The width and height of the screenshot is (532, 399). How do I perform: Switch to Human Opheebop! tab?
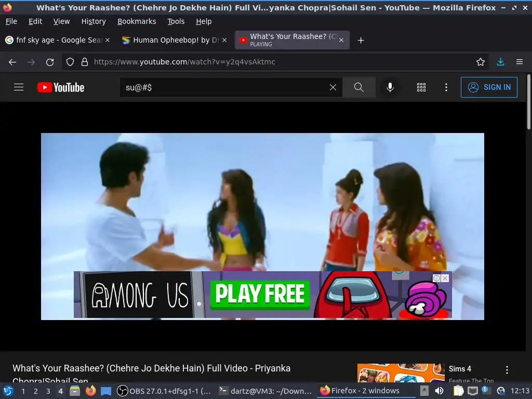click(x=175, y=40)
